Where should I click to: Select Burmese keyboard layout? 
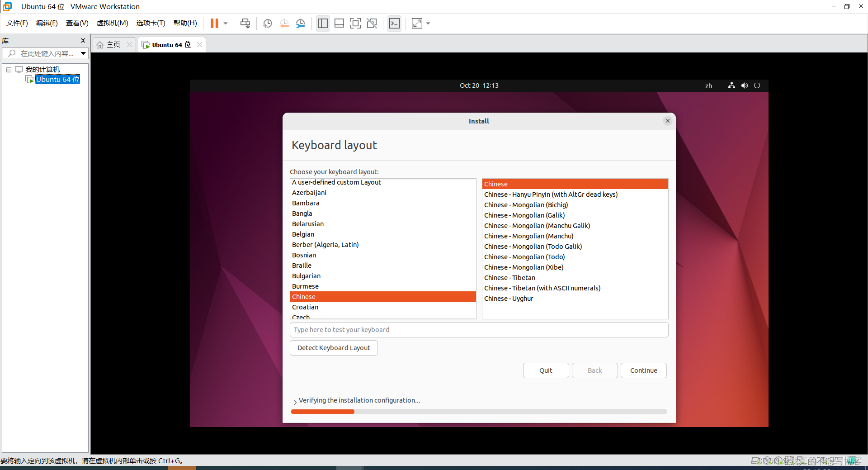(383, 286)
